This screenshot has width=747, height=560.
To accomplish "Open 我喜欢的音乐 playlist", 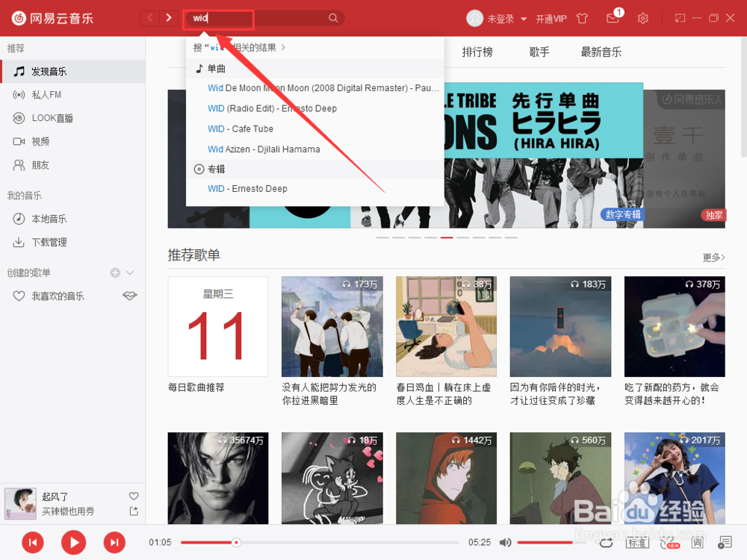I will click(x=58, y=296).
